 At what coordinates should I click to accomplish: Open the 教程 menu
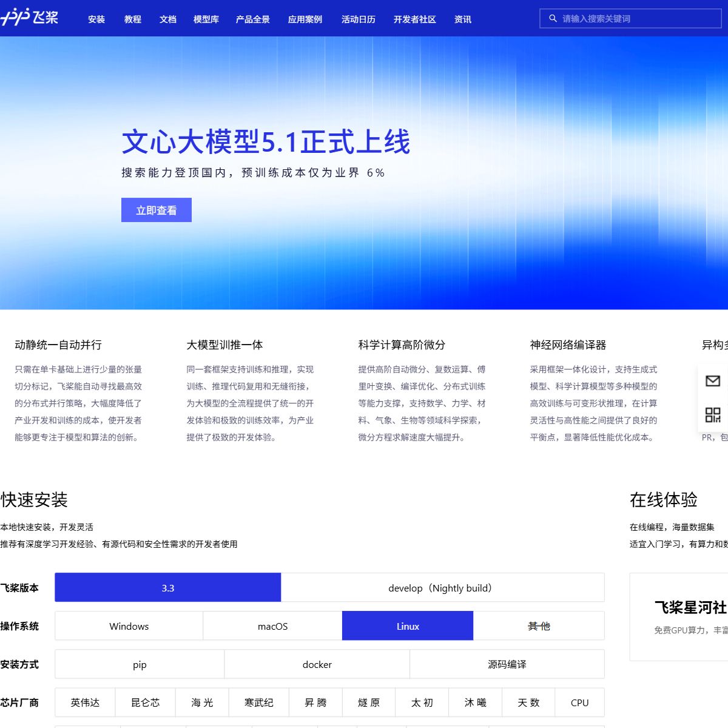pos(133,19)
